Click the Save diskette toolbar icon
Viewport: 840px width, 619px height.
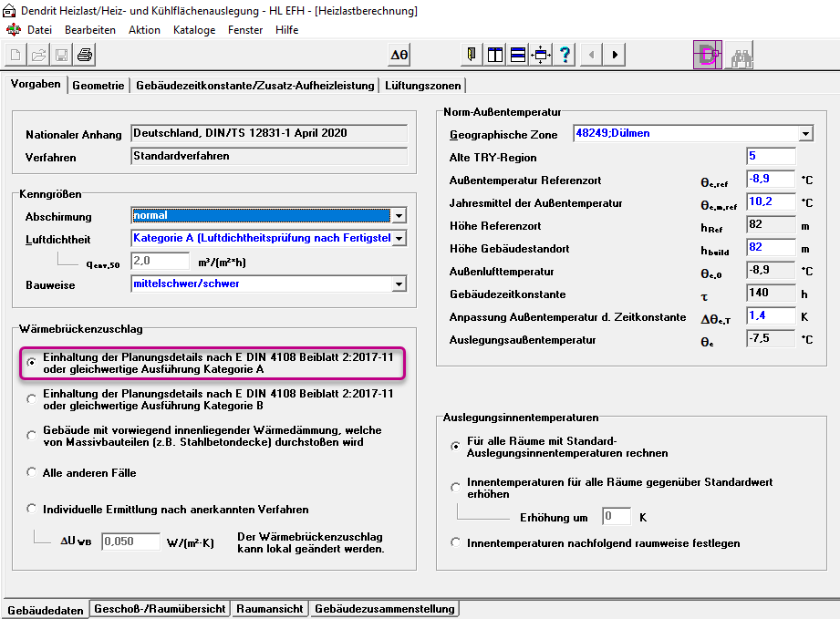tap(62, 55)
